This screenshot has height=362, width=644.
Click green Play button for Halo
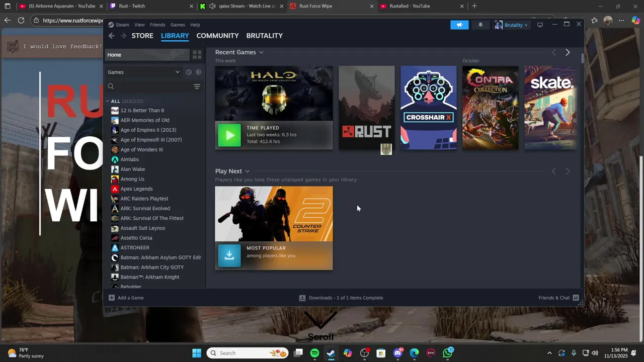(x=229, y=135)
